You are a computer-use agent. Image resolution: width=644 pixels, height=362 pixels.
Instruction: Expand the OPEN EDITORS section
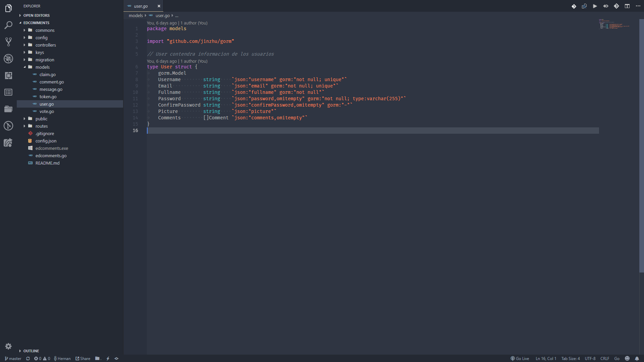36,15
